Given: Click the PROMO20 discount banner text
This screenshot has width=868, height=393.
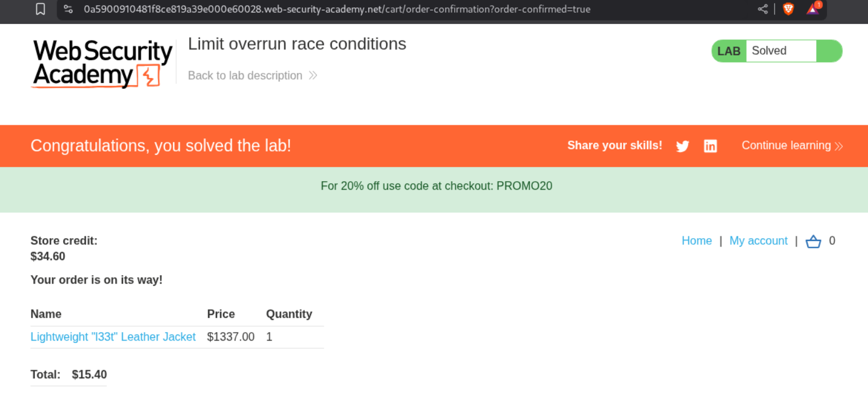Looking at the screenshot, I should 436,186.
